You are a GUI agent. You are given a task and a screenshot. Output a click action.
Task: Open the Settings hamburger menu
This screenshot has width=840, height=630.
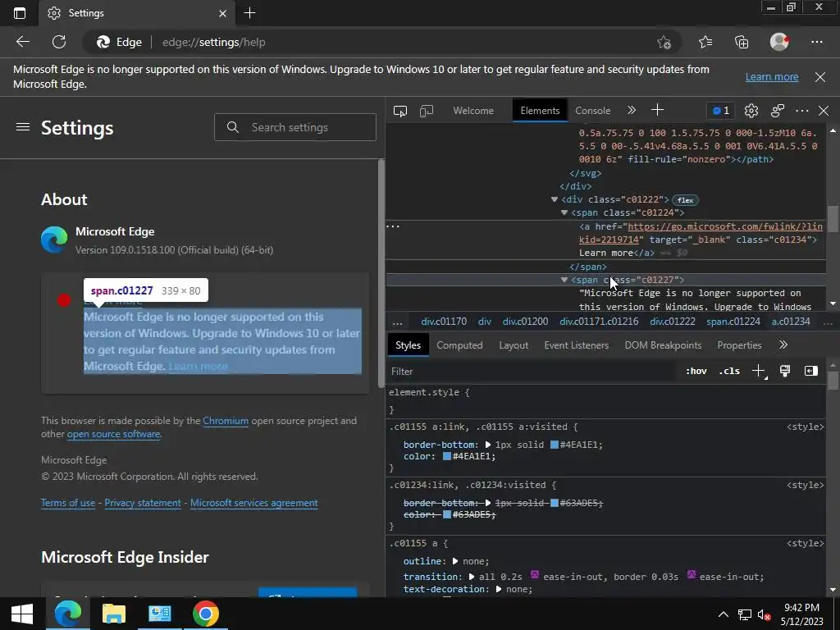click(x=22, y=127)
